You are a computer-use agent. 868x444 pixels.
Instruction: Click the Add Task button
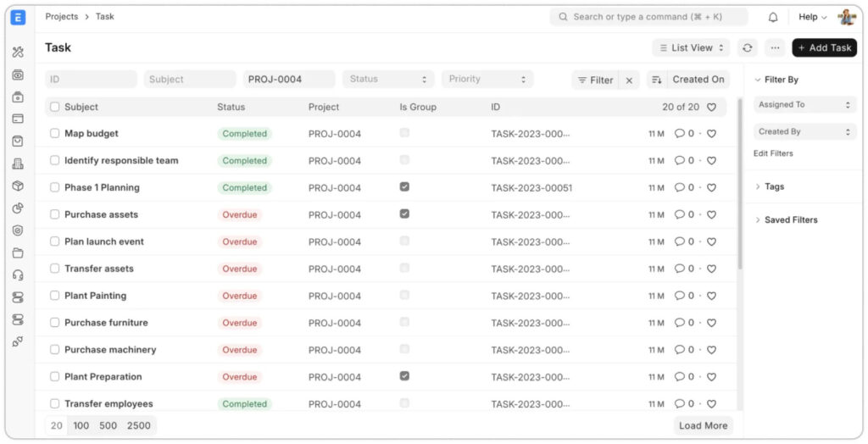(x=824, y=48)
